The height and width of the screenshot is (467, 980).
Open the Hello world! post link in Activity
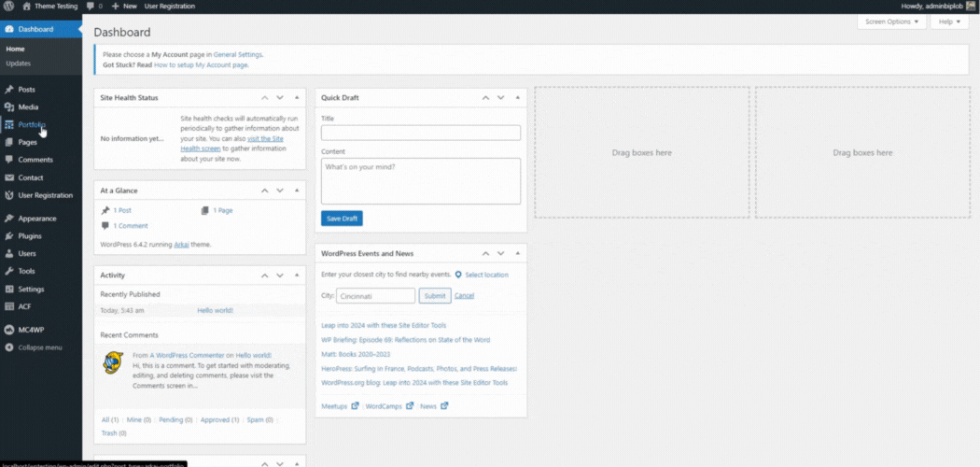point(215,310)
